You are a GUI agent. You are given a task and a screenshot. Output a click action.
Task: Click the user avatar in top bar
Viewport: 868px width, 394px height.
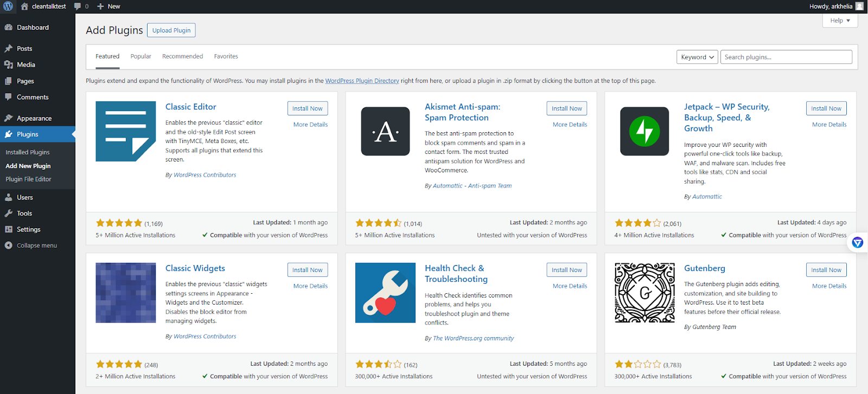859,7
